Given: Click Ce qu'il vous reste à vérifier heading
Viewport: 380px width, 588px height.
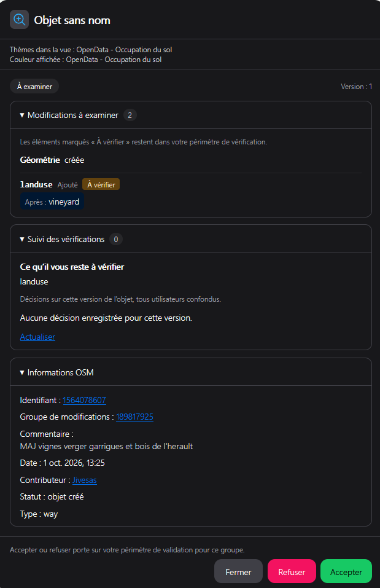Looking at the screenshot, I should click(72, 267).
